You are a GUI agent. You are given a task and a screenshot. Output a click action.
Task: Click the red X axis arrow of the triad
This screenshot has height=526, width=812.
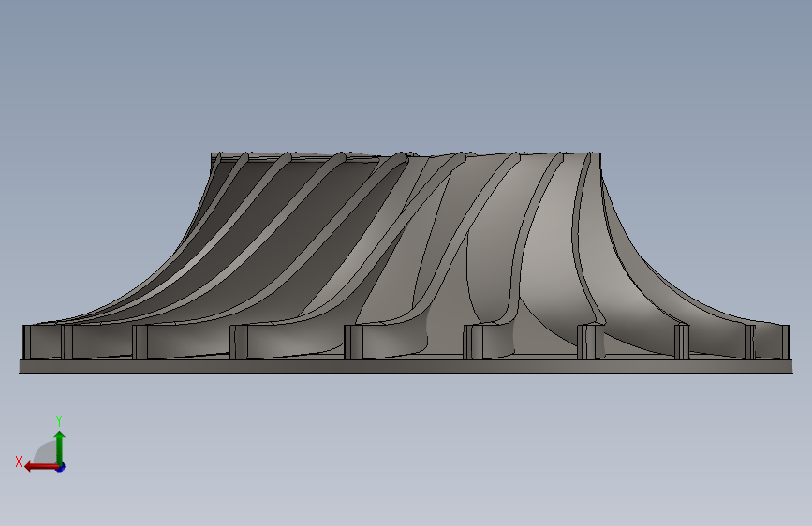[41, 467]
